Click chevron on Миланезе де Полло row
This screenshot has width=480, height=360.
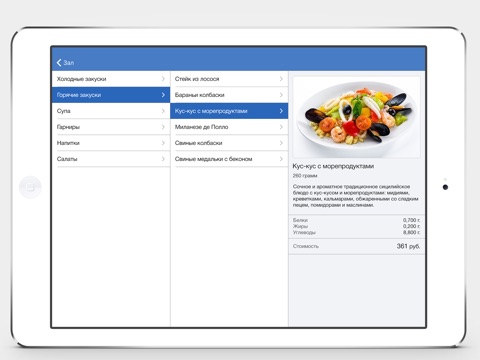tap(281, 127)
